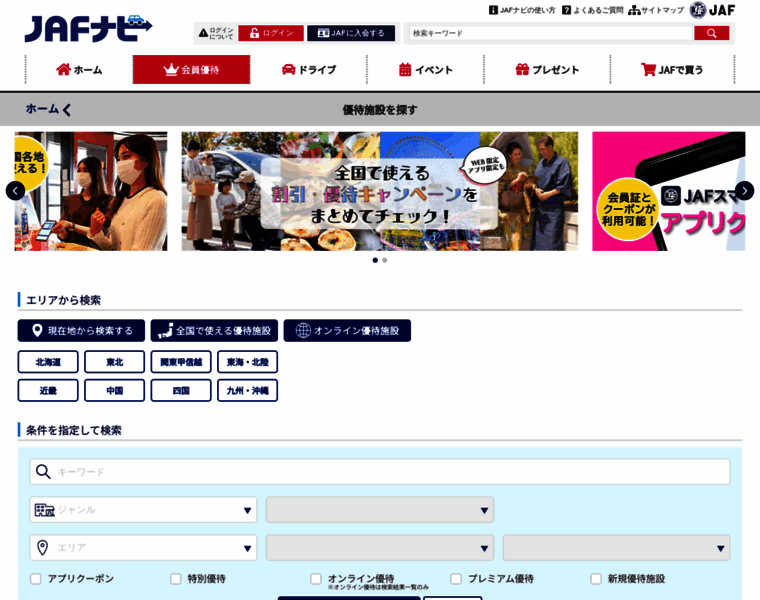Screen dimensions: 760x600
Task: Click the ホーム back chevron breadcrumb
Action: [48, 110]
